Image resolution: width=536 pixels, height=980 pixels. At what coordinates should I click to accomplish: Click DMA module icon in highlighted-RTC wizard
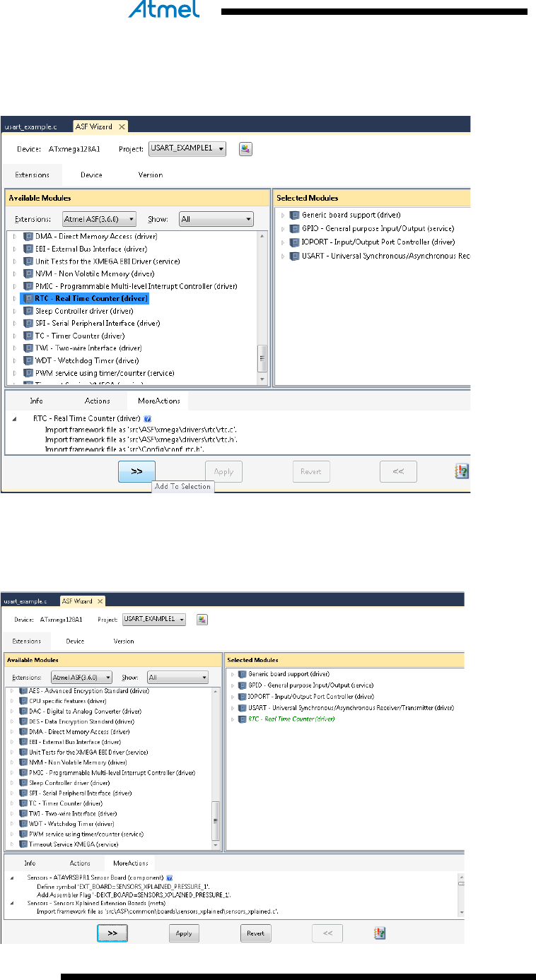pos(28,236)
